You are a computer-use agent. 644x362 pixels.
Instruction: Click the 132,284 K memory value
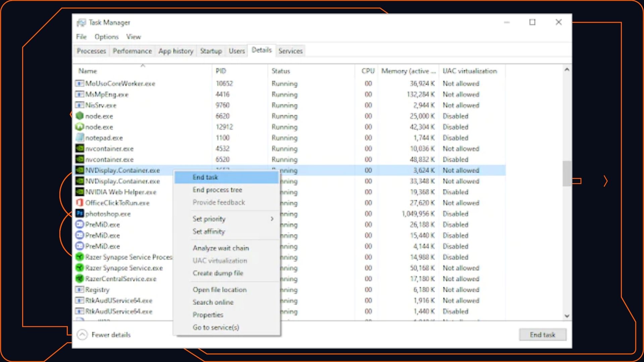coord(421,94)
